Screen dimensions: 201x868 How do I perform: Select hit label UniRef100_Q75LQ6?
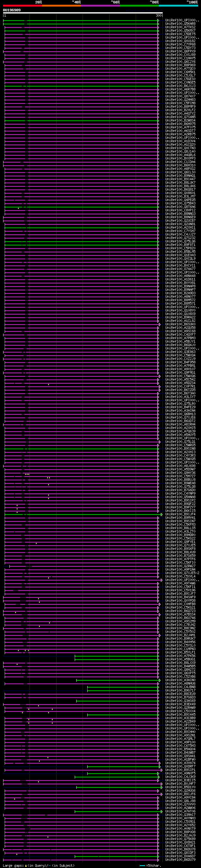[x=180, y=241]
